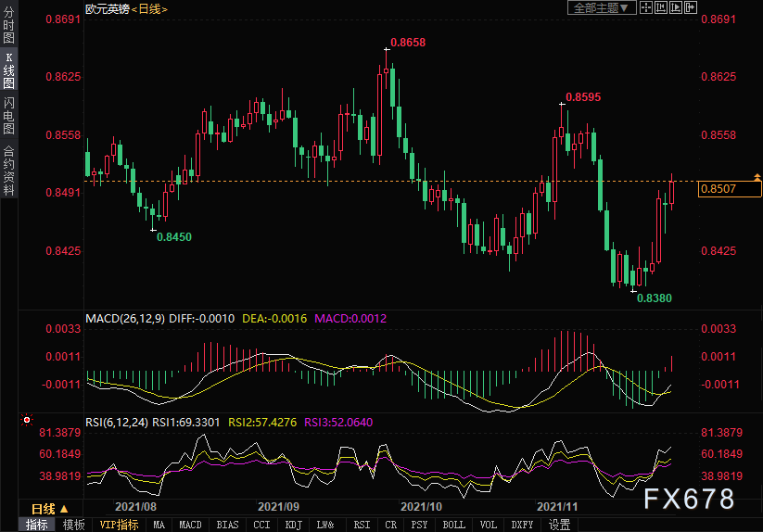The height and width of the screenshot is (532, 763).
Task: Click the red gear icon beside RSI
Action: [x=26, y=421]
